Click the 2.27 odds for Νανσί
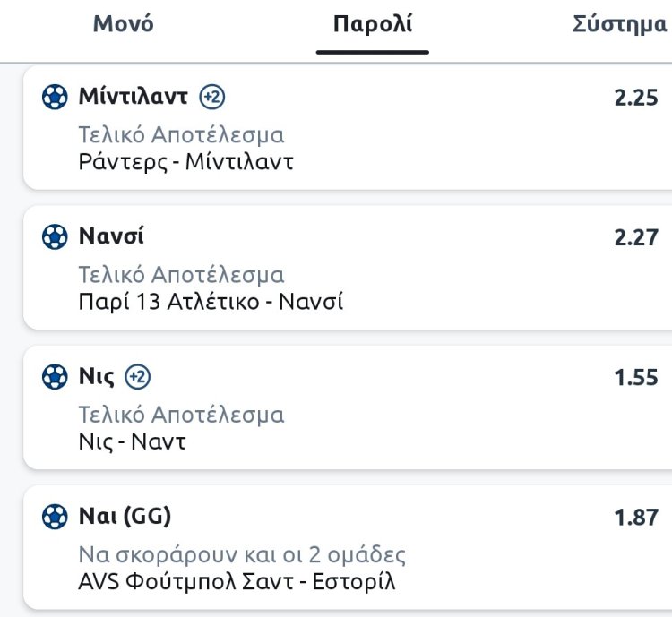This screenshot has height=617, width=672. coord(635,238)
